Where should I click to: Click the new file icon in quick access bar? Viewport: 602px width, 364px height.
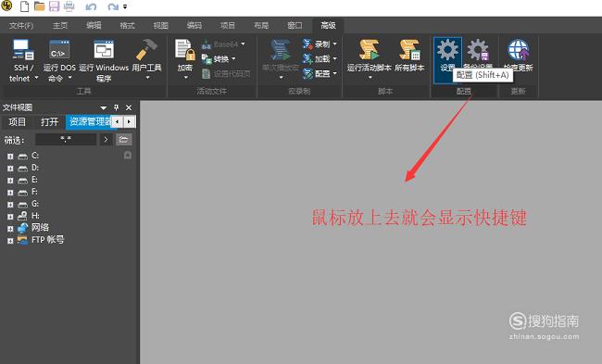pos(25,6)
